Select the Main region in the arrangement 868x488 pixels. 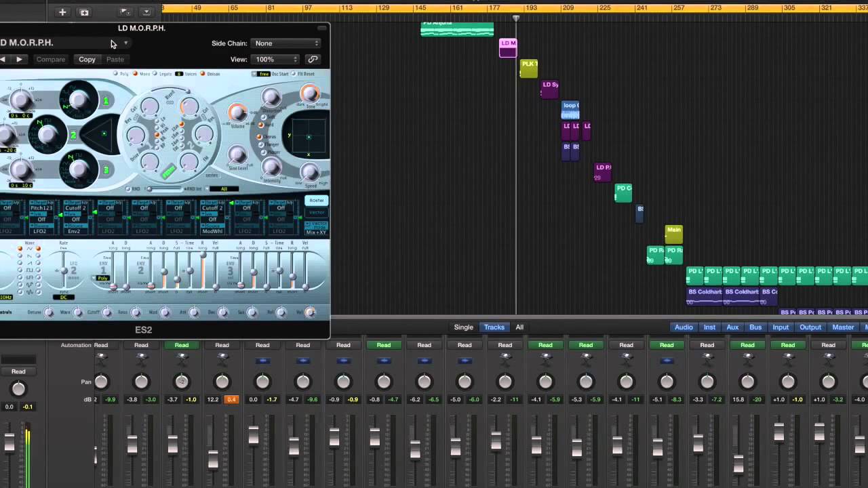point(673,234)
